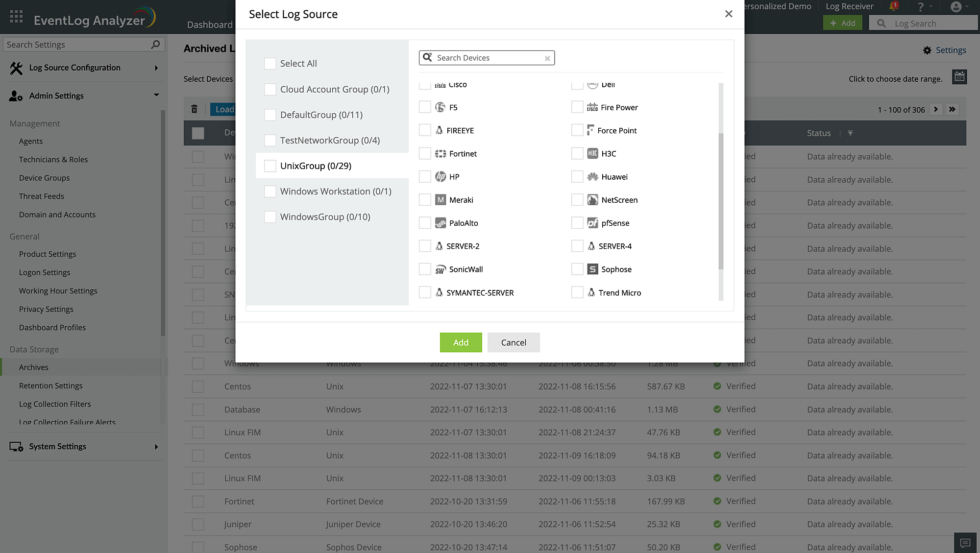Open Retention Settings in sidebar

[50, 385]
